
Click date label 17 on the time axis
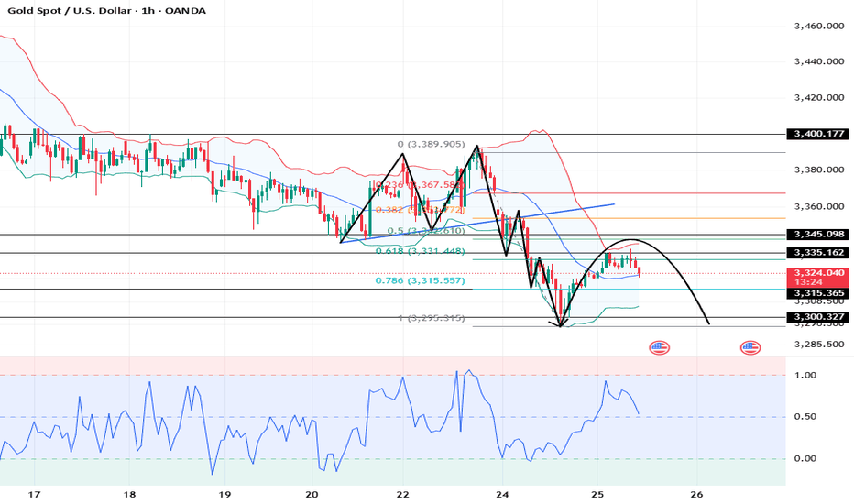coord(34,495)
